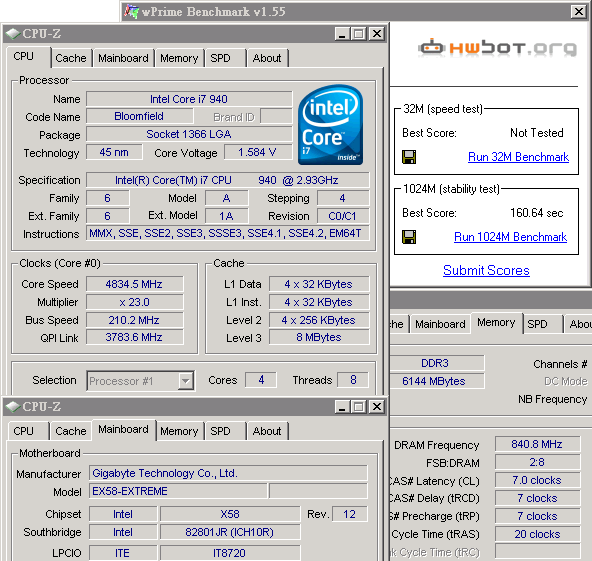Run the 32M Benchmark link

pyautogui.click(x=518, y=157)
